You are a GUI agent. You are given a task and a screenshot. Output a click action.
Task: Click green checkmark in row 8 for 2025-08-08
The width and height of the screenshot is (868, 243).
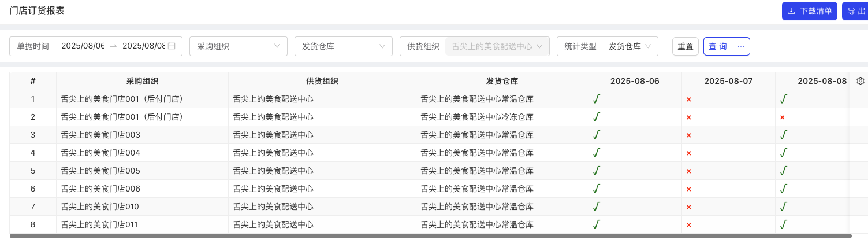point(783,224)
